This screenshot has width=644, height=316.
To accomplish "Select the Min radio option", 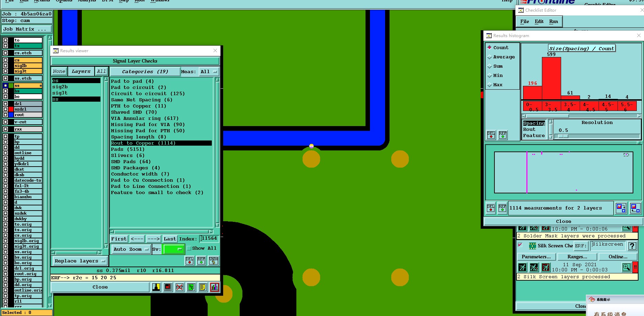I will [490, 75].
